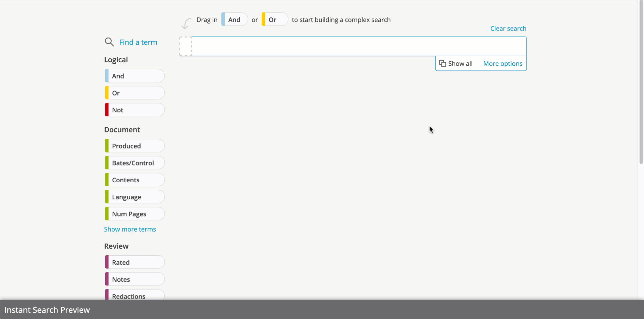The height and width of the screenshot is (319, 644).
Task: Select the Or logical term in sidebar
Action: [135, 93]
